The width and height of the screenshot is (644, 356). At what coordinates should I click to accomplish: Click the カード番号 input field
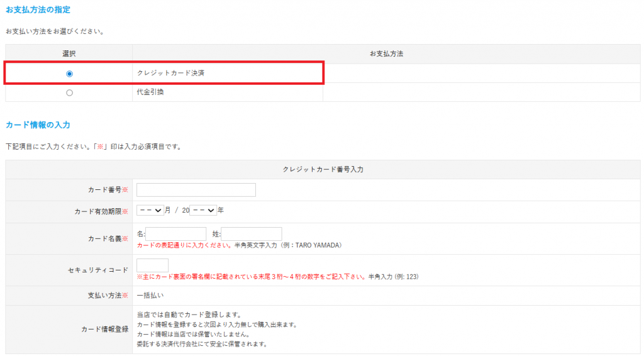click(196, 190)
